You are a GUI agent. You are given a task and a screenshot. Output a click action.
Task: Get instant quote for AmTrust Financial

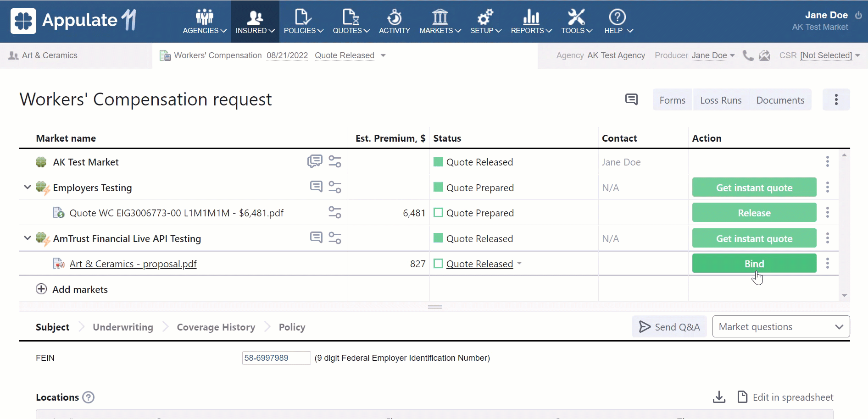point(754,238)
